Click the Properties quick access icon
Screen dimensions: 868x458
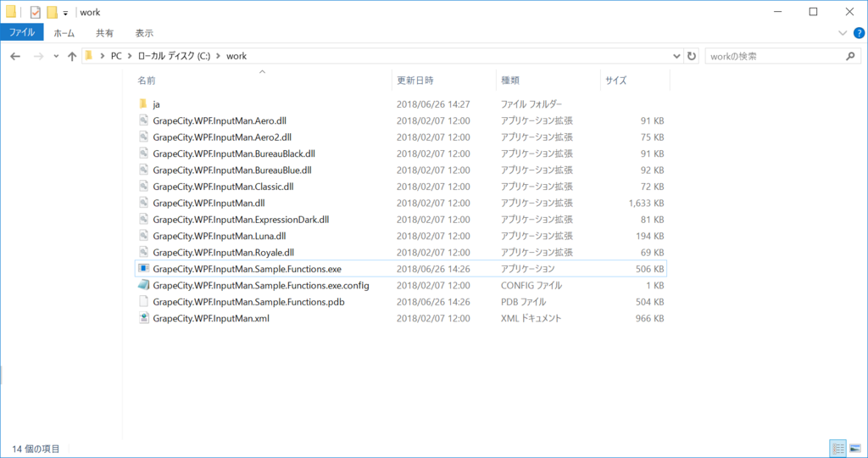36,12
